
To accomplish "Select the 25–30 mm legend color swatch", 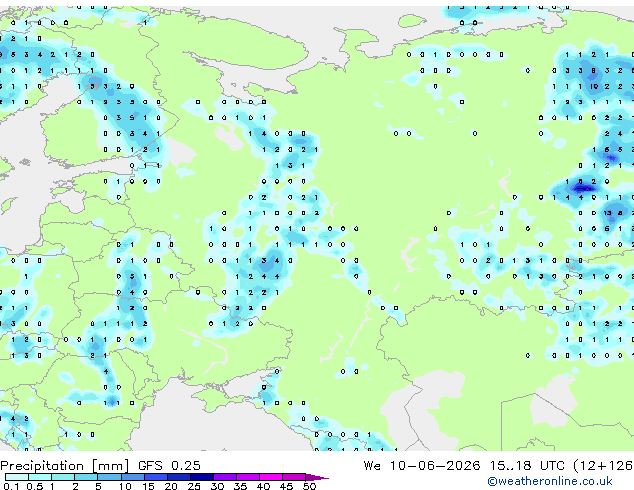I will 201,477.
